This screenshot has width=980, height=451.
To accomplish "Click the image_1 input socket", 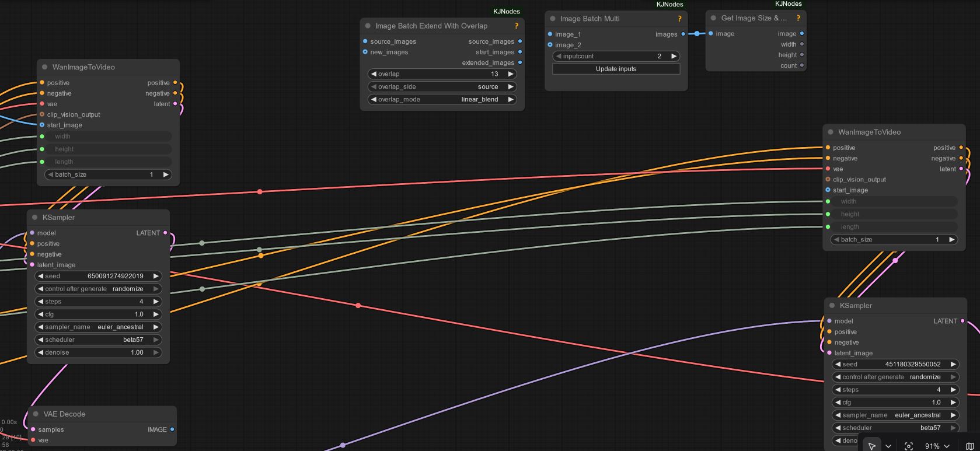I will point(550,34).
